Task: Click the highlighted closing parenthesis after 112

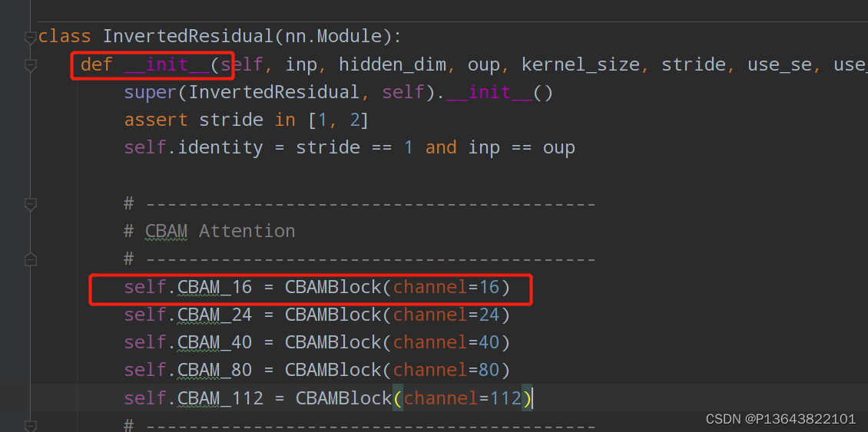Action: 527,397
